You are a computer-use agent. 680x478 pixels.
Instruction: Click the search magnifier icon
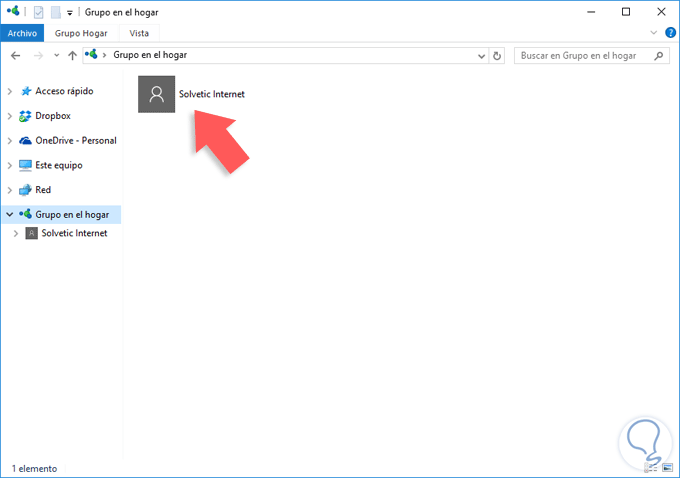(x=659, y=56)
